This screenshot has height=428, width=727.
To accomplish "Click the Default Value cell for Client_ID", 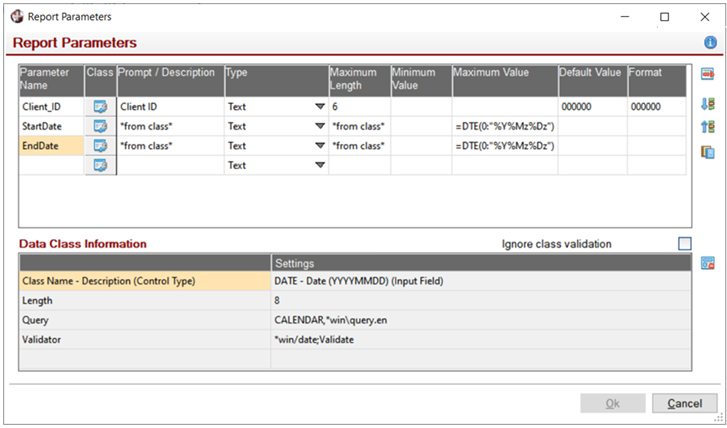I will point(591,106).
